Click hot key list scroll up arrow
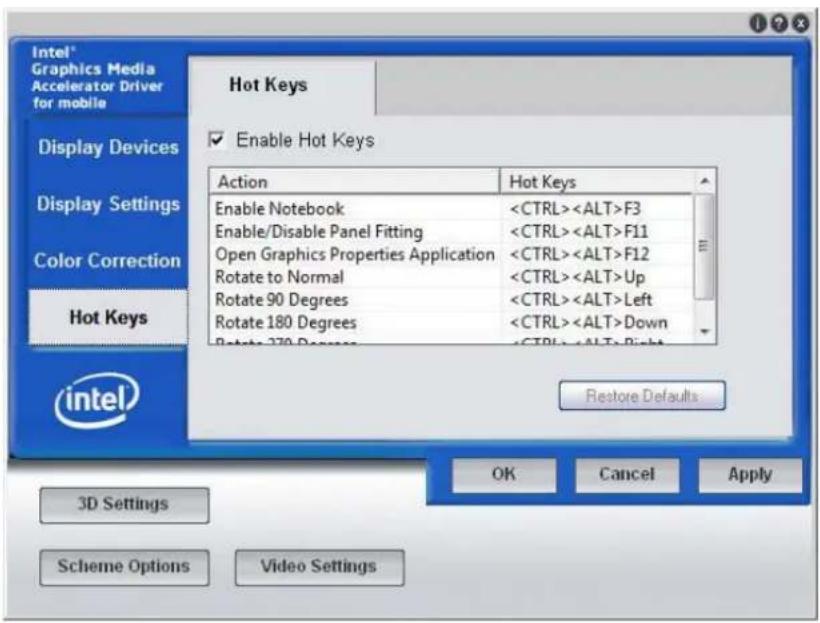The image size is (820, 623). pos(705,181)
